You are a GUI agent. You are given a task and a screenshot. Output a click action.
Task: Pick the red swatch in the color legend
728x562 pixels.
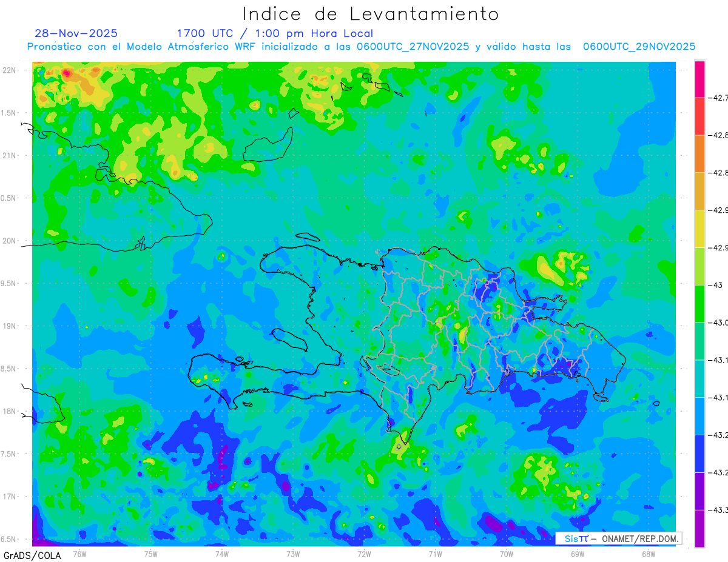(x=699, y=116)
